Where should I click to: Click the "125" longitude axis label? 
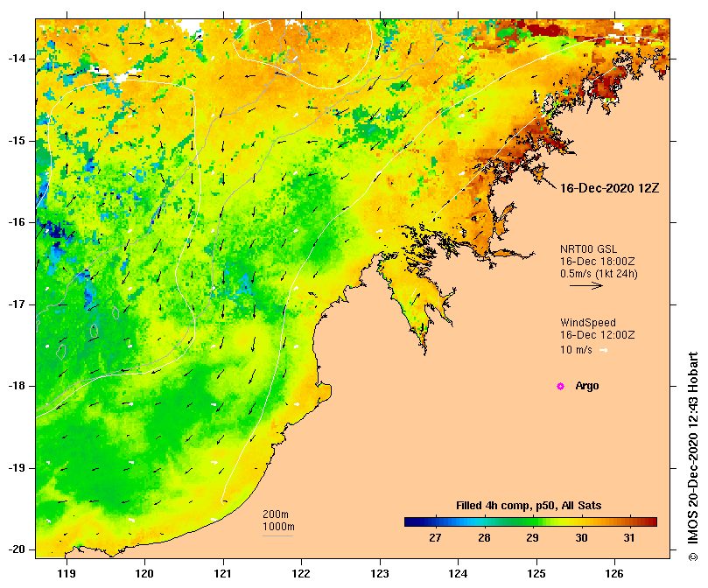coord(536,573)
